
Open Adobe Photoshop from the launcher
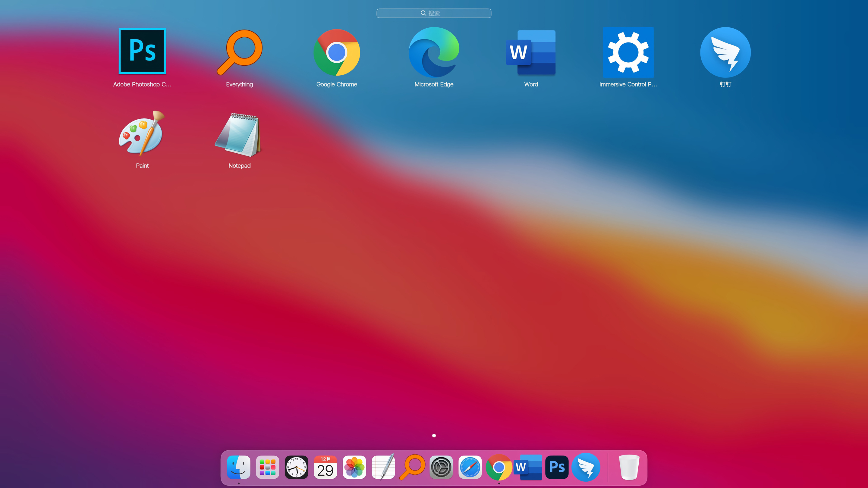point(142,51)
